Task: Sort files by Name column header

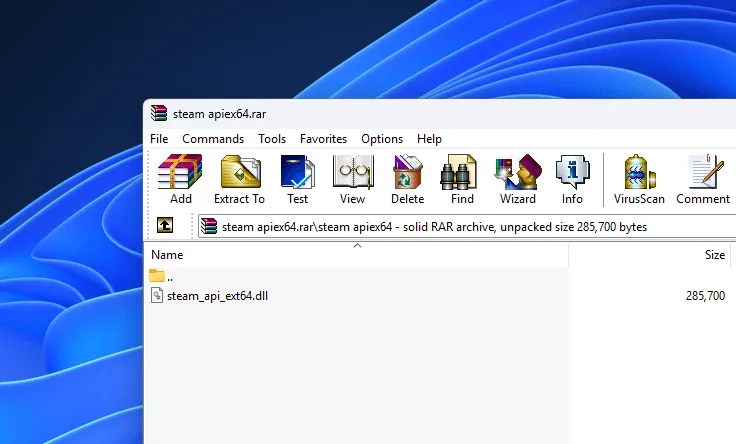Action: tap(167, 255)
